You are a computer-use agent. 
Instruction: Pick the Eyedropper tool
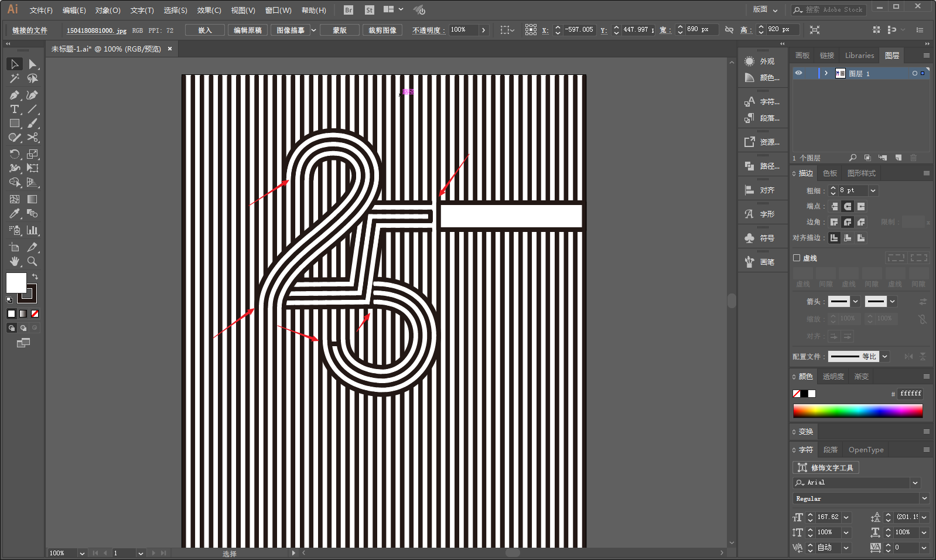(x=15, y=214)
